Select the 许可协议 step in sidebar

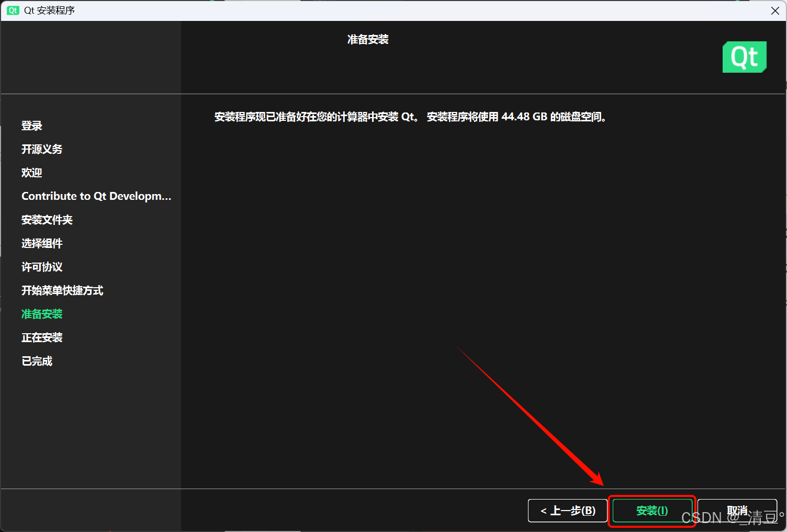42,267
